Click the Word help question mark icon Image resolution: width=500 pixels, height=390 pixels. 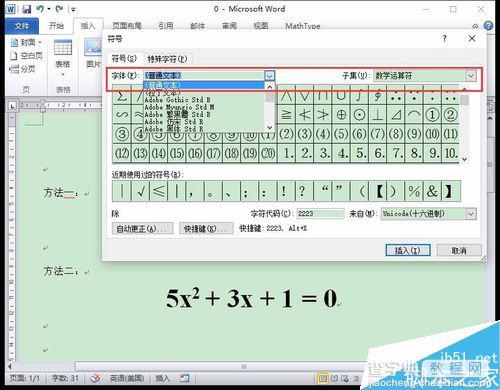tap(488, 26)
